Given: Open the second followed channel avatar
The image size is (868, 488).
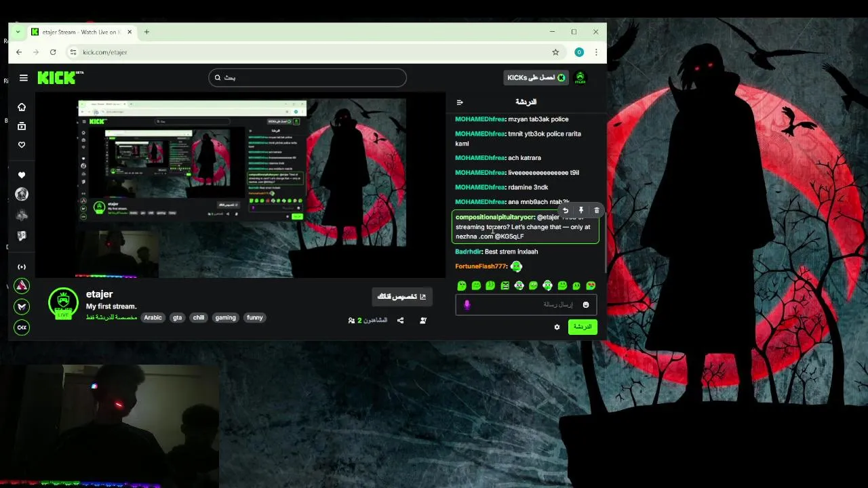Looking at the screenshot, I should point(22,216).
